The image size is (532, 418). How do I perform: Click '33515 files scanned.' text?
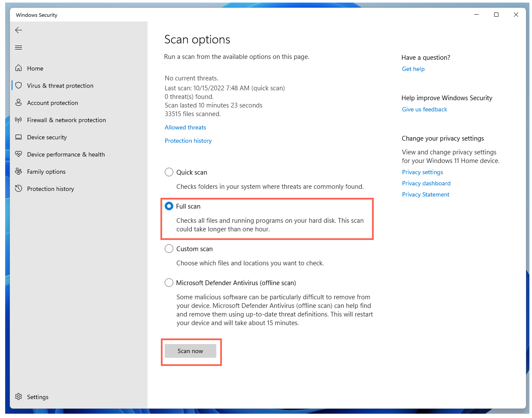click(193, 114)
